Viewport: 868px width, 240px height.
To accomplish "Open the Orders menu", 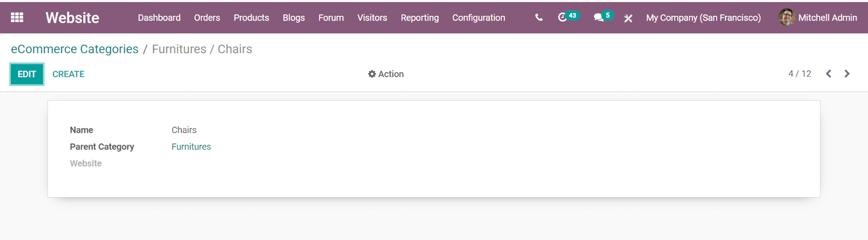I will tap(207, 18).
